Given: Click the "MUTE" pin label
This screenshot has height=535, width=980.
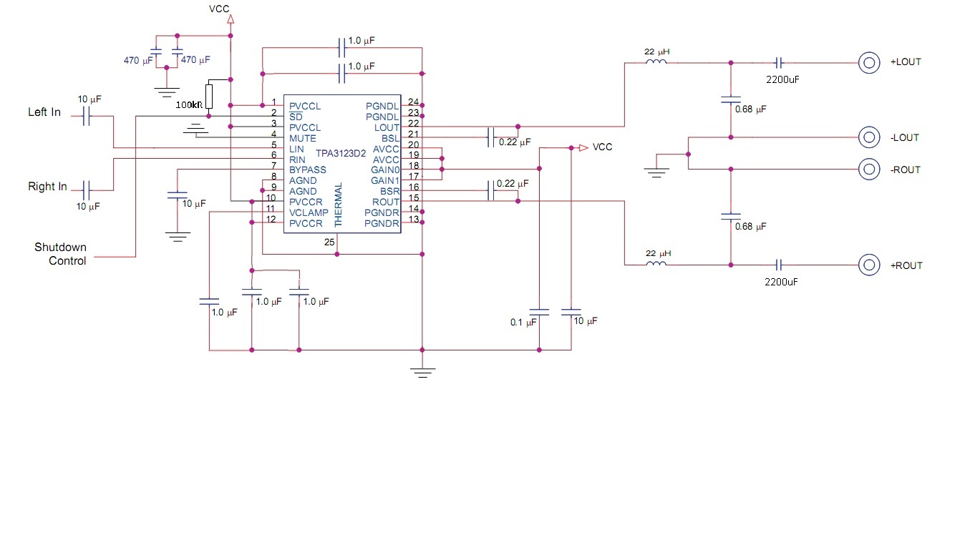Looking at the screenshot, I should tap(303, 138).
